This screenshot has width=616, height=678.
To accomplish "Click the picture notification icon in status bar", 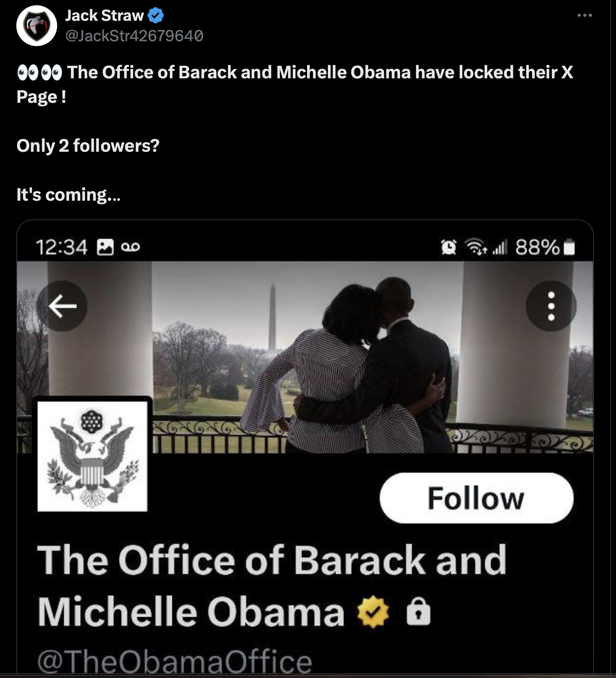I will click(105, 247).
